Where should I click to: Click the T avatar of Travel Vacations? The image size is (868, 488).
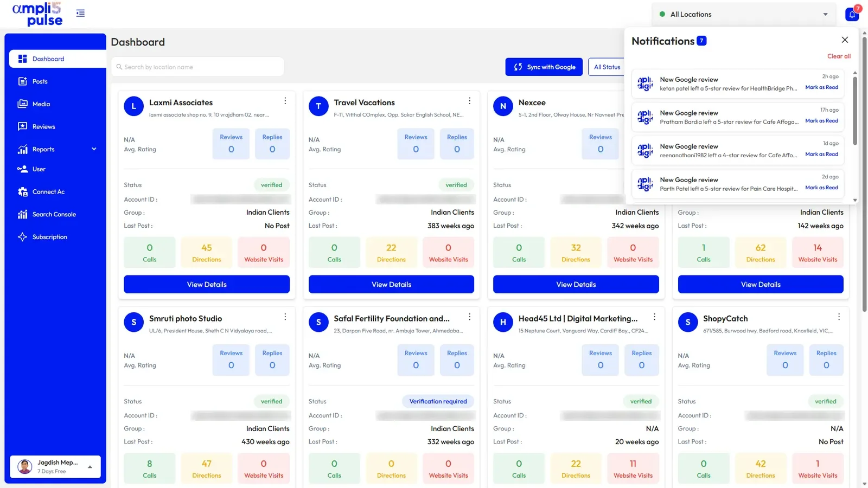[318, 106]
